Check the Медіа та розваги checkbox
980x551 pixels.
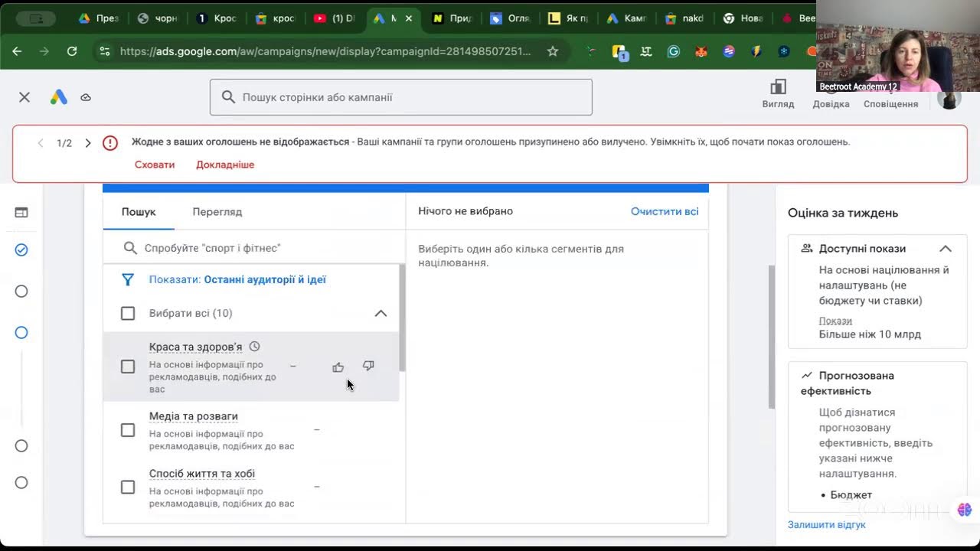click(x=128, y=430)
